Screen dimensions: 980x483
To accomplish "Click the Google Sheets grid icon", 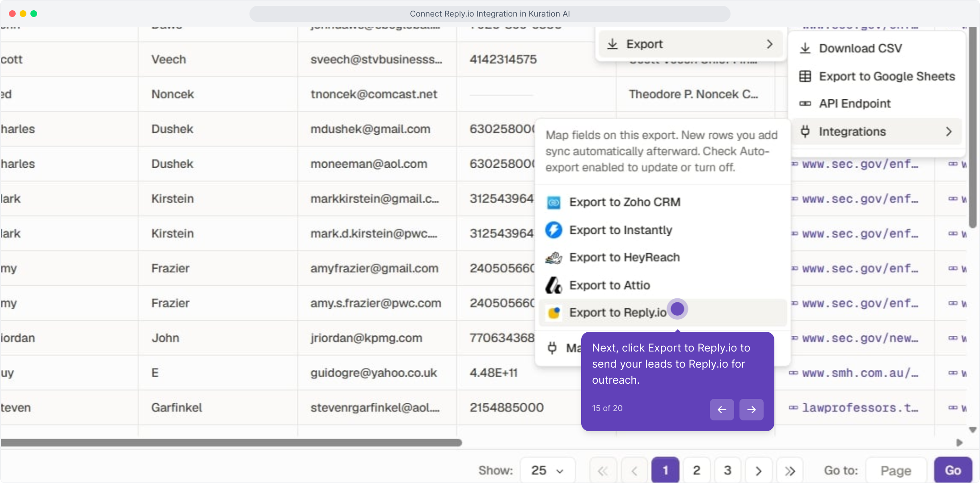I will point(805,76).
